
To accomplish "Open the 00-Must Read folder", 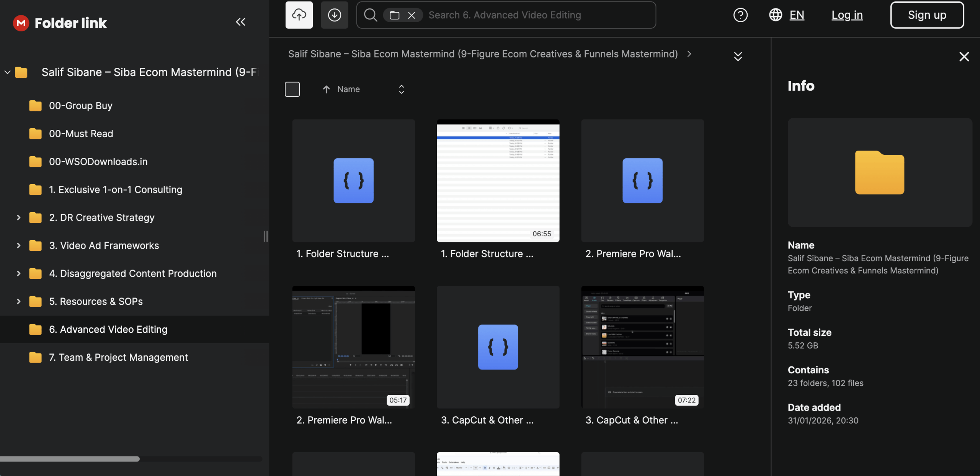I will click(x=81, y=134).
